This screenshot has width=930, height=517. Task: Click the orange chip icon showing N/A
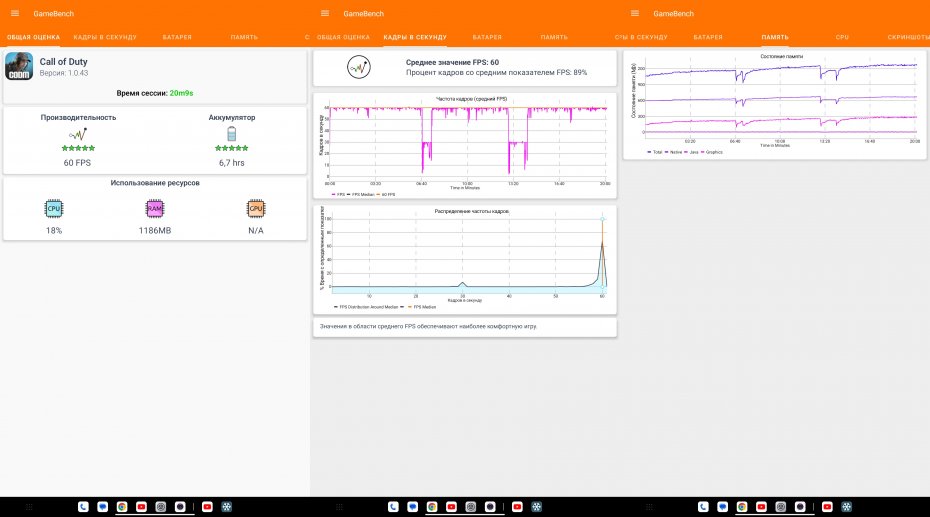pos(256,208)
